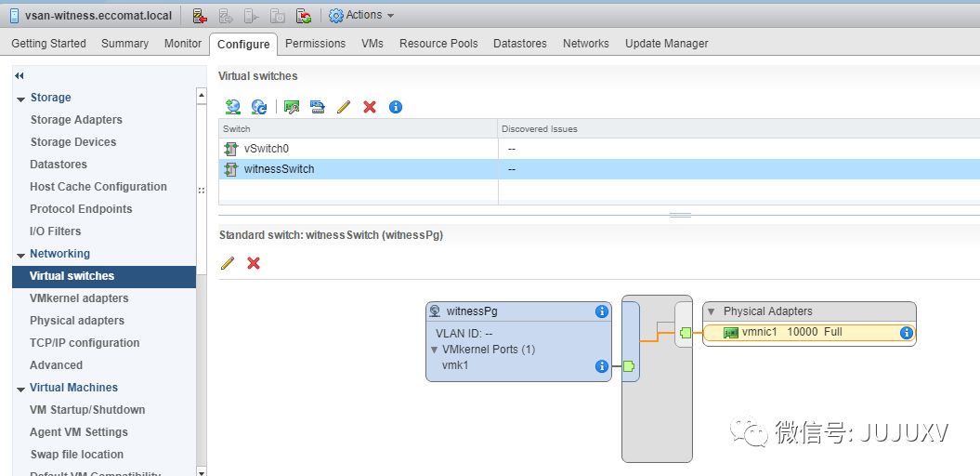Click info icon on witnessPg header
This screenshot has width=980, height=476.
[601, 311]
